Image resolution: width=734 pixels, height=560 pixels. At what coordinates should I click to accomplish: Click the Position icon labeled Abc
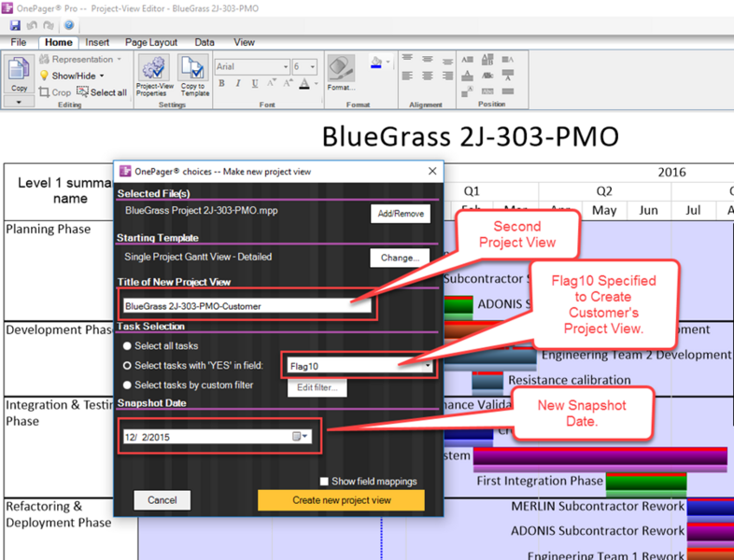point(487,76)
